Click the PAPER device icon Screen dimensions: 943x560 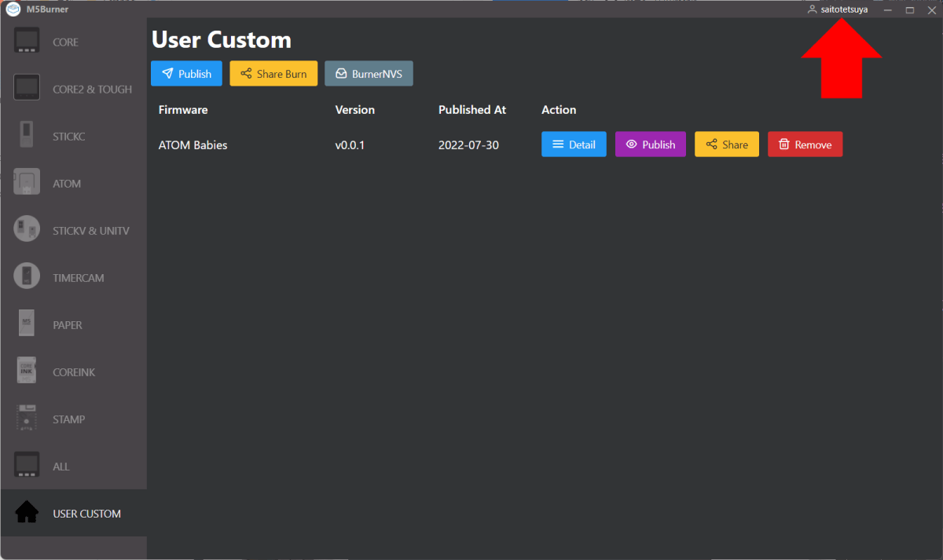coord(27,324)
